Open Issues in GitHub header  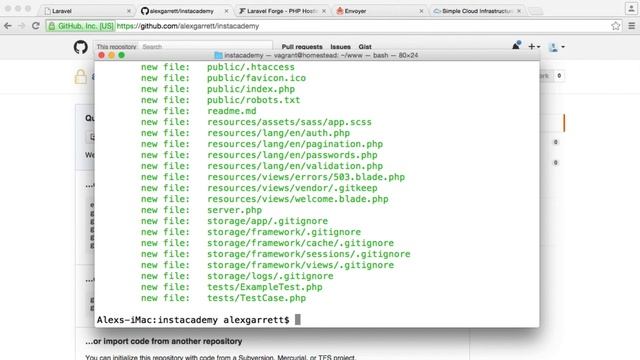coord(340,47)
